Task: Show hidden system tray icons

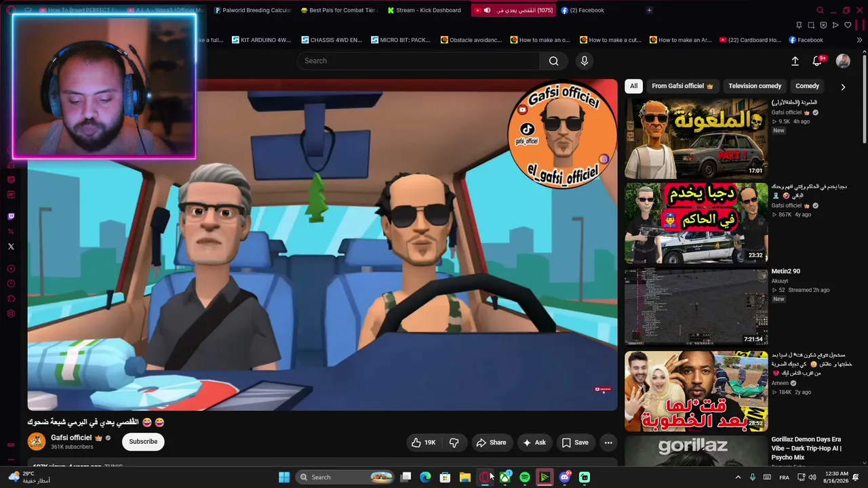Action: tap(738, 477)
